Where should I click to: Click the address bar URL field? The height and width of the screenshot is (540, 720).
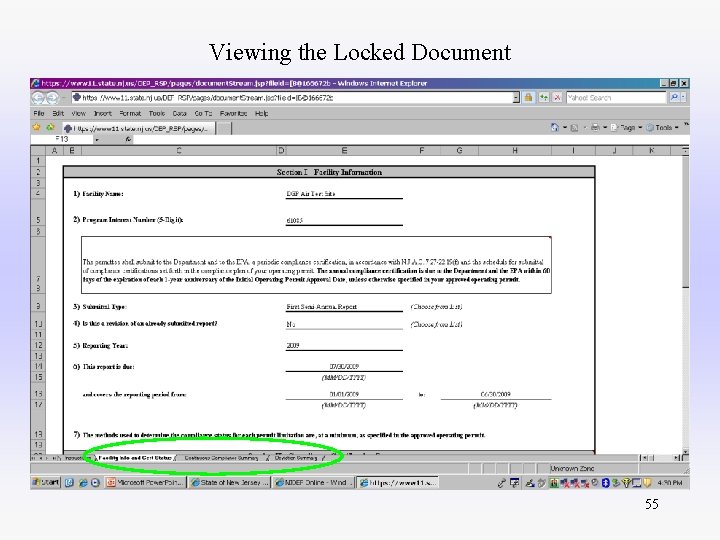293,97
